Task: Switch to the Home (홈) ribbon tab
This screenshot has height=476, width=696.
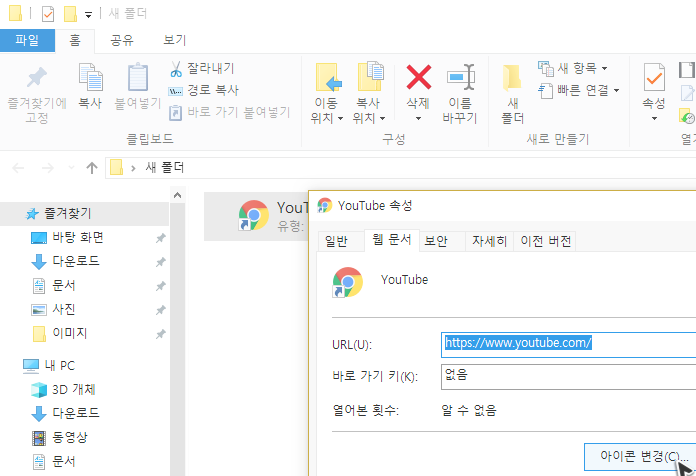Action: pyautogui.click(x=75, y=40)
